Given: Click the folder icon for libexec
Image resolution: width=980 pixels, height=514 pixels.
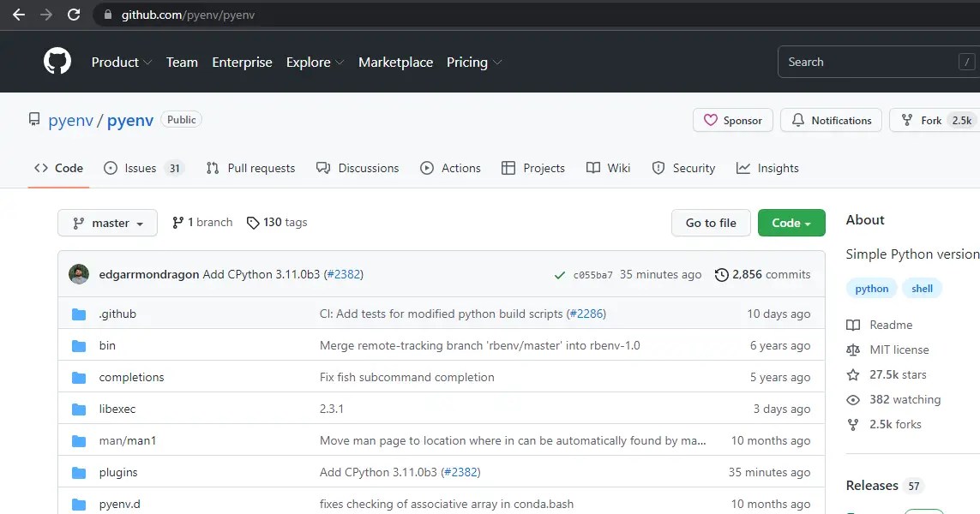Looking at the screenshot, I should point(79,409).
